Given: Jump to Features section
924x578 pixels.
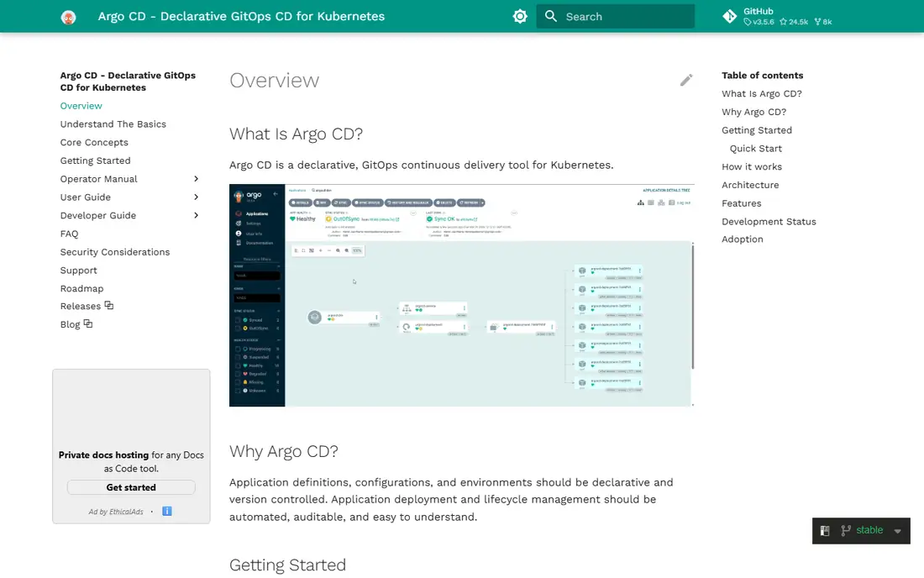Looking at the screenshot, I should pos(742,203).
